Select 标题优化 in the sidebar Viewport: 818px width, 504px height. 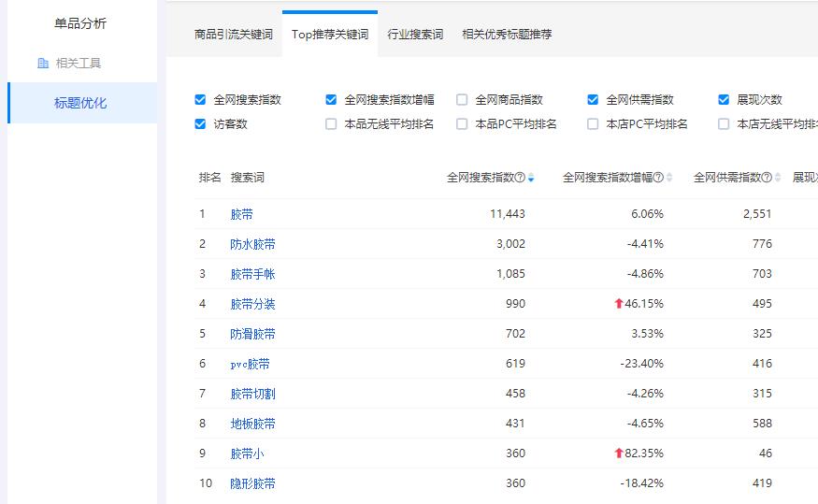pos(80,103)
